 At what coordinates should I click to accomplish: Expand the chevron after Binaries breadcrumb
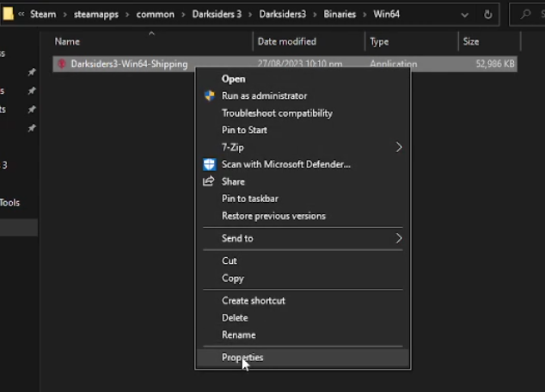[364, 15]
